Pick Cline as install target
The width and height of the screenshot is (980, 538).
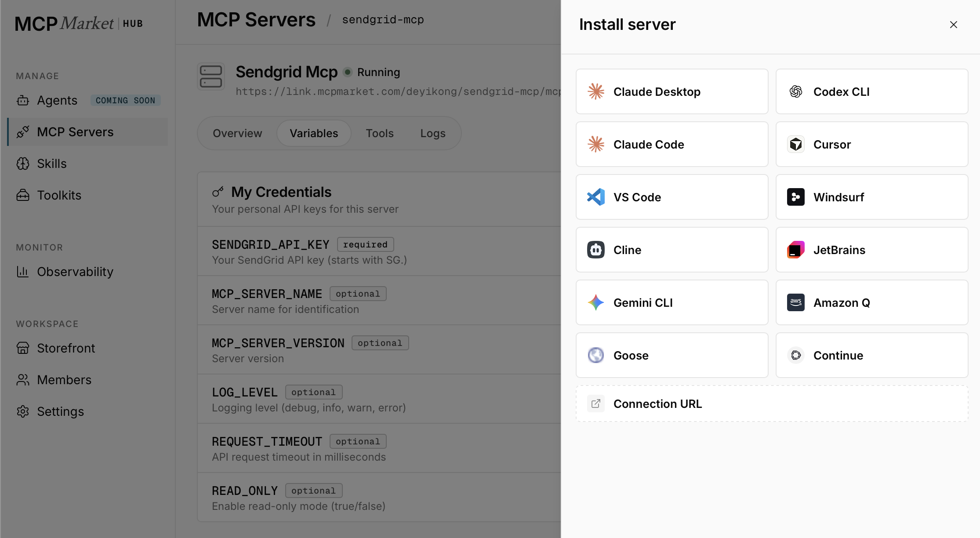click(672, 250)
